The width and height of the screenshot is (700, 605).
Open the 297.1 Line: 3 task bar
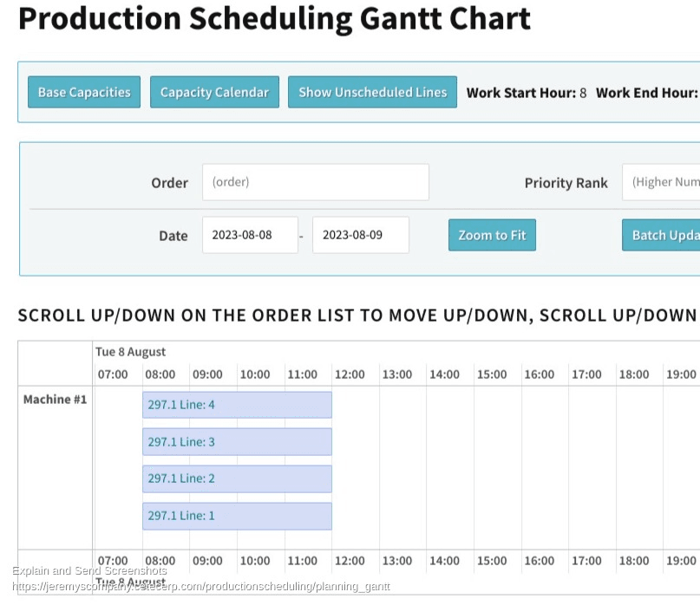click(x=237, y=442)
